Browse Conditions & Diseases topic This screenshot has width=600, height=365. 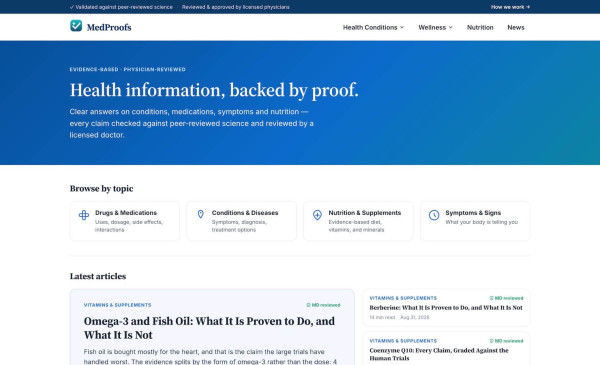coord(241,221)
